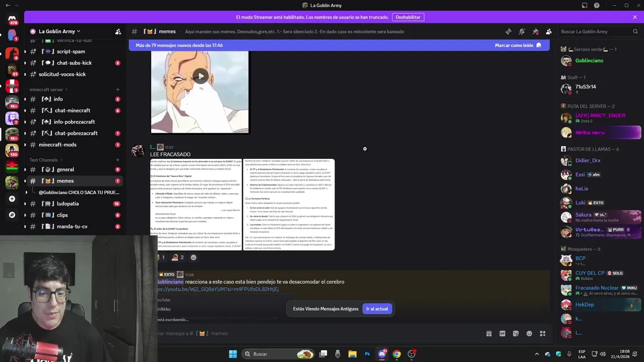Viewport: 644px width, 362px height.
Task: Toggle channel notification mute bell
Action: 522,31
